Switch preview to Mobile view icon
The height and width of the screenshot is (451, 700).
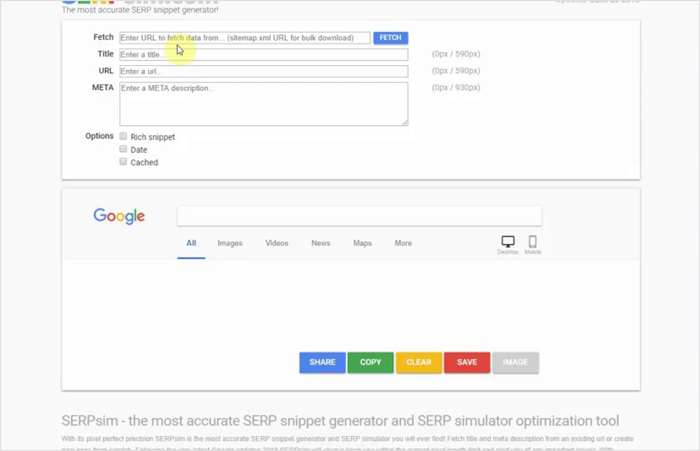[532, 242]
